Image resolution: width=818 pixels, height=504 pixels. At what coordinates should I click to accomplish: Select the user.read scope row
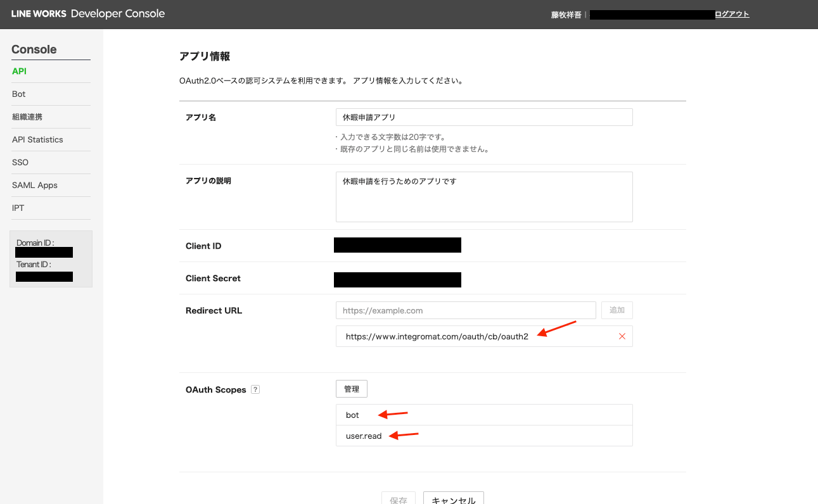pyautogui.click(x=484, y=436)
